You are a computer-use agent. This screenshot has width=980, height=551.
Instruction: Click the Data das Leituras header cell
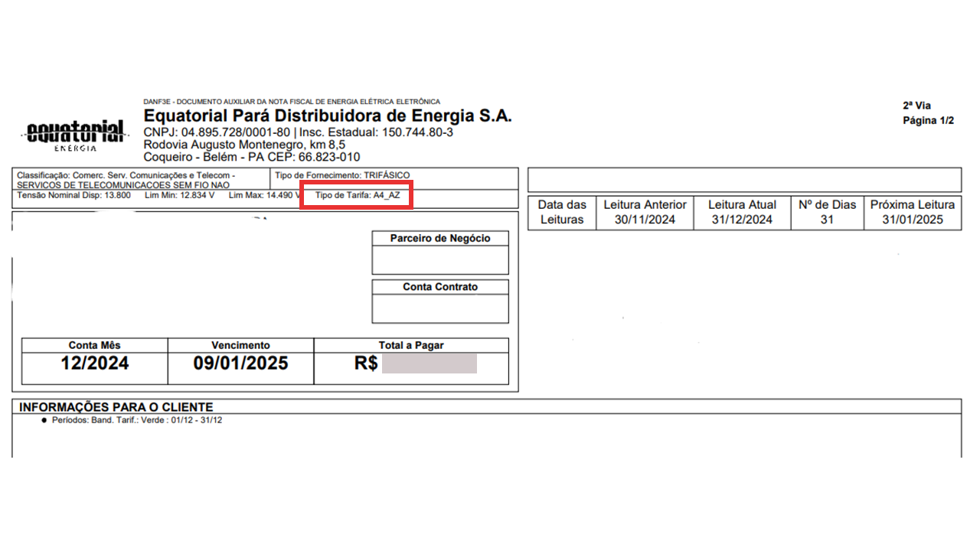(562, 212)
